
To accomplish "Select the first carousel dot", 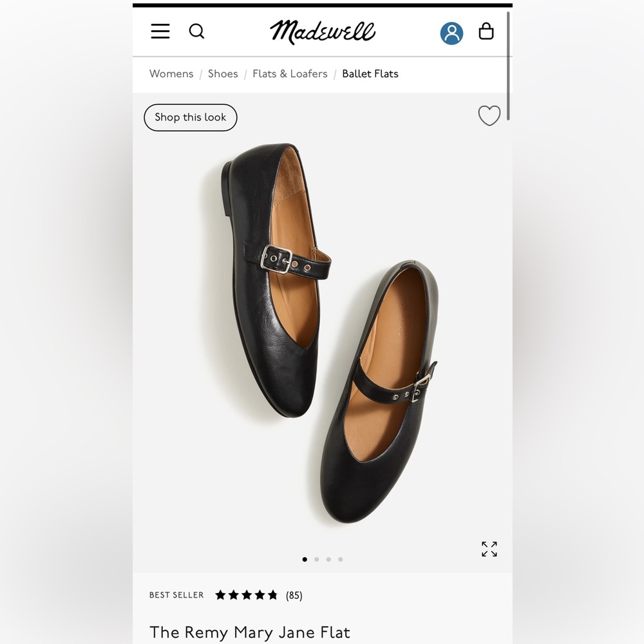I will click(305, 559).
